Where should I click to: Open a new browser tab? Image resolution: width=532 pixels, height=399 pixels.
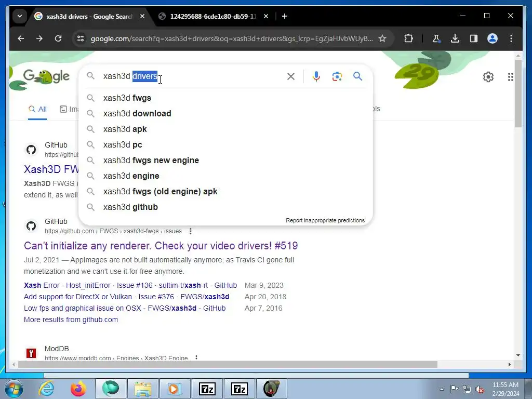pos(285,16)
